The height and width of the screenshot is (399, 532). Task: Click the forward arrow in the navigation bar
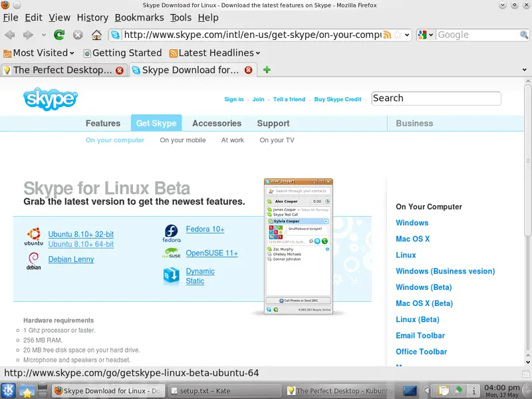pos(28,35)
